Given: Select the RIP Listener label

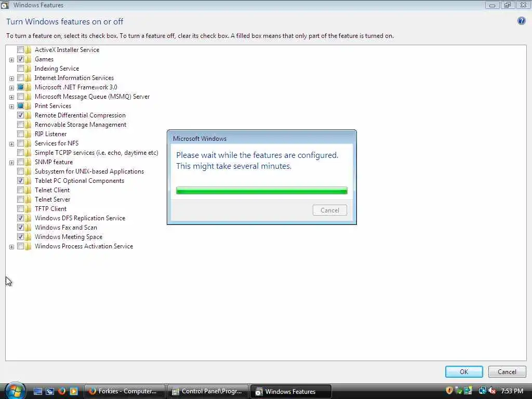Looking at the screenshot, I should [50, 134].
